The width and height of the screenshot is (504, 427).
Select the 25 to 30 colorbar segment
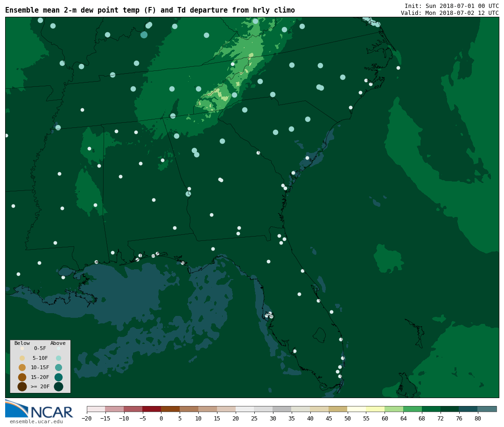tap(264, 409)
